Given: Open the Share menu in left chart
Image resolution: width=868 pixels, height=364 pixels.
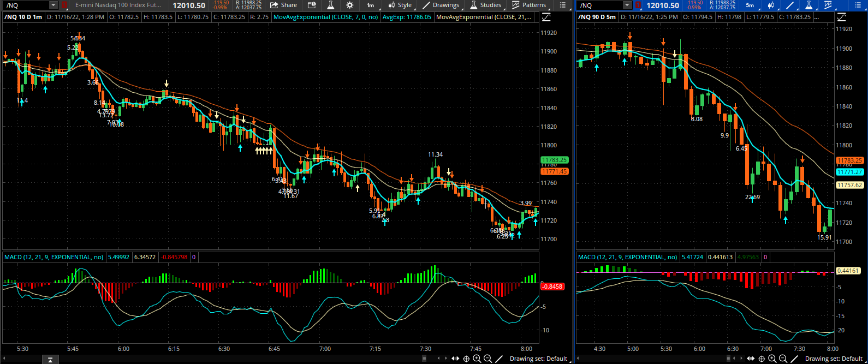Looking at the screenshot, I should [x=284, y=5].
